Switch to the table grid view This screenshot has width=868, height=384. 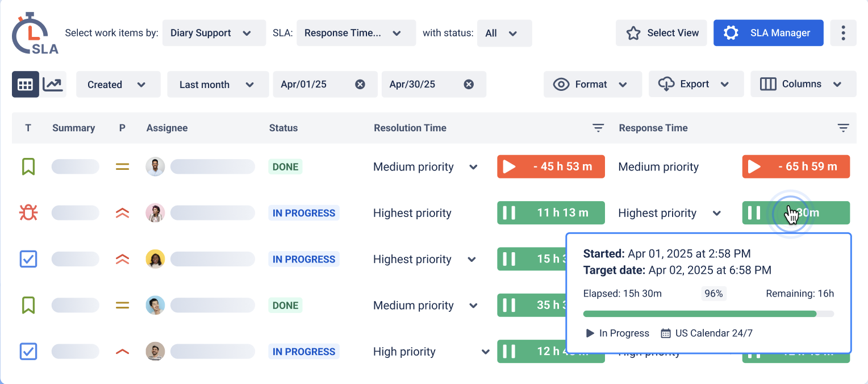tap(26, 84)
